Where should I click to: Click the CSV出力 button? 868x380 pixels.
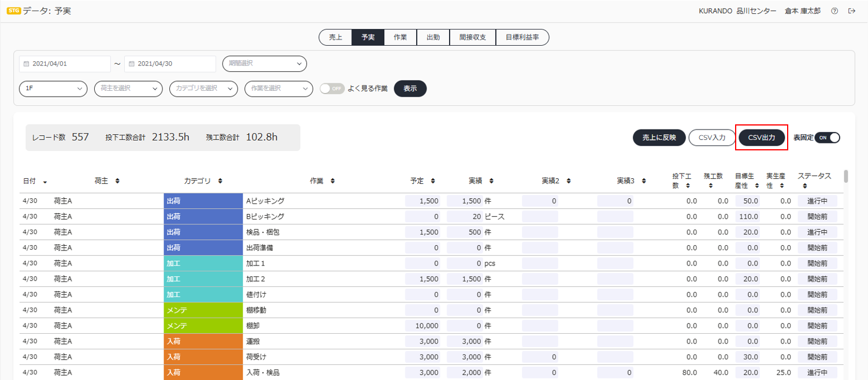tap(762, 138)
